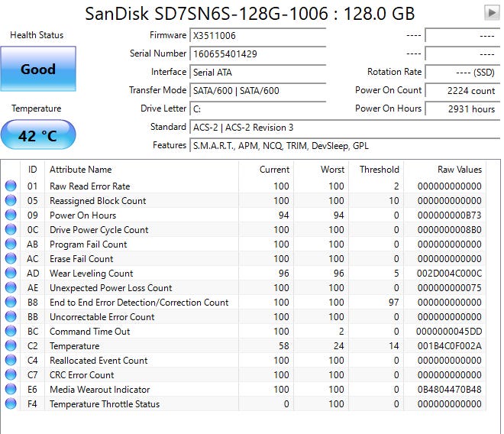Select the Uncorrectable Error Count attribute name
Viewport: 504px width, 434px height.
(102, 317)
